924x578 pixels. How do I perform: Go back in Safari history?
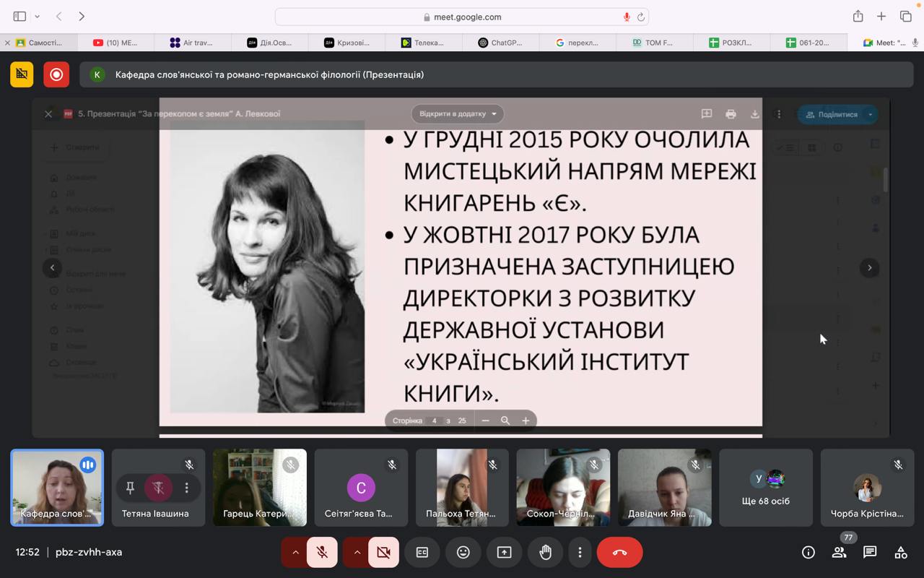point(59,16)
